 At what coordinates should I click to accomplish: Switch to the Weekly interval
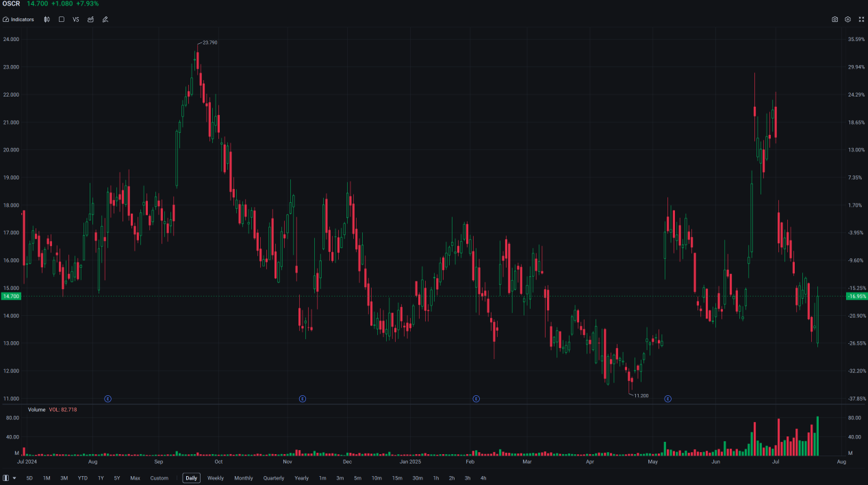tap(215, 478)
